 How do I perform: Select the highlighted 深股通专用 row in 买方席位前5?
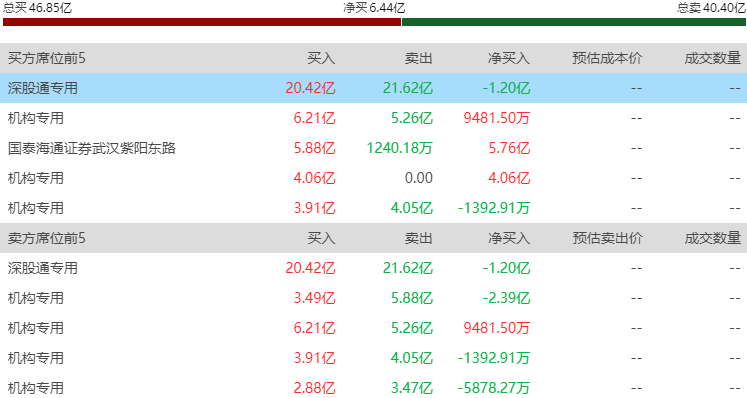(x=374, y=88)
